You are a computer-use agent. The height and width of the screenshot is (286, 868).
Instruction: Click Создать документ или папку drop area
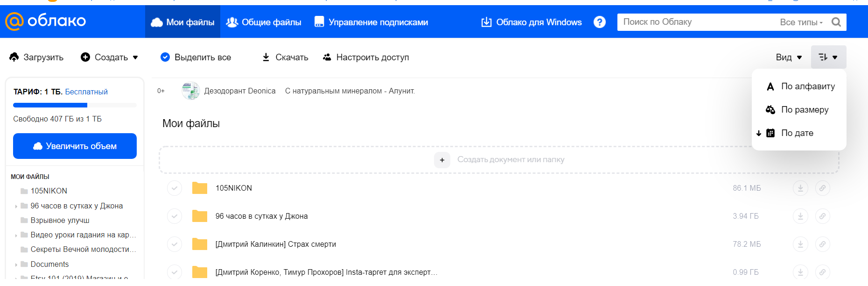click(x=499, y=160)
